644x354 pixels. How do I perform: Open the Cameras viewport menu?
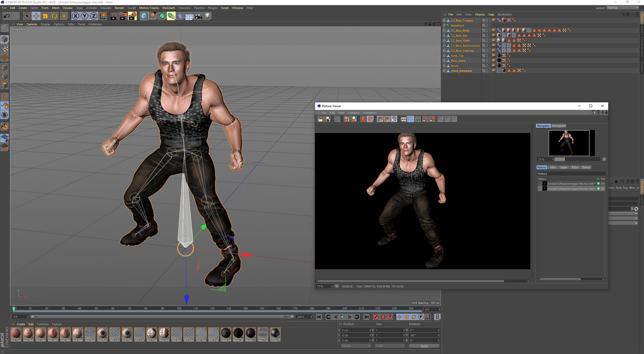point(32,24)
